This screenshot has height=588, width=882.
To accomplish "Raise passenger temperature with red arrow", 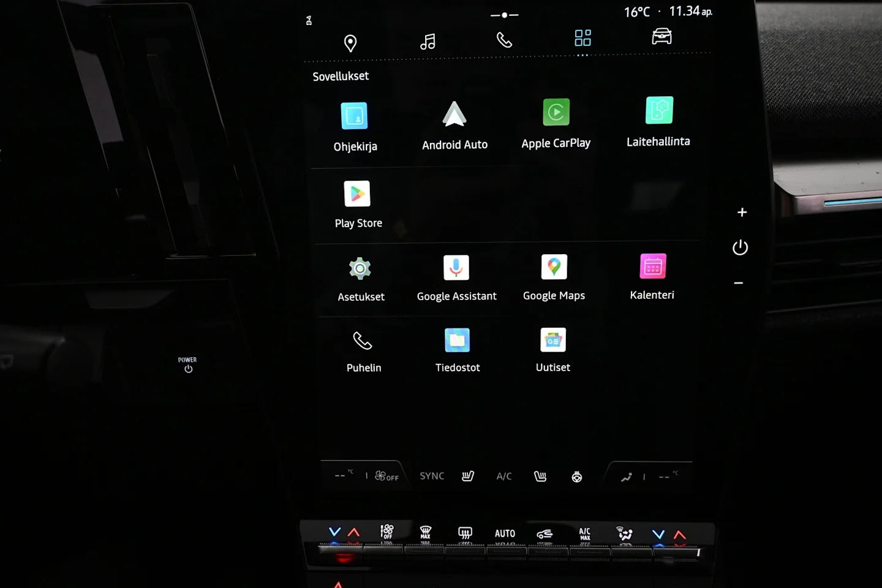I will [x=680, y=535].
